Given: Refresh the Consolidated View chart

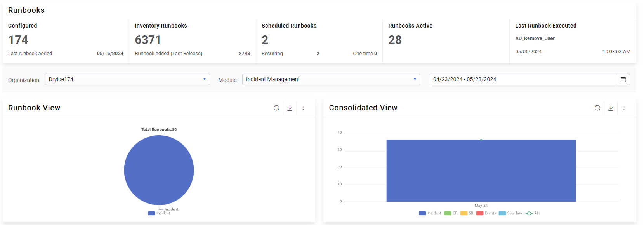Looking at the screenshot, I should (597, 108).
